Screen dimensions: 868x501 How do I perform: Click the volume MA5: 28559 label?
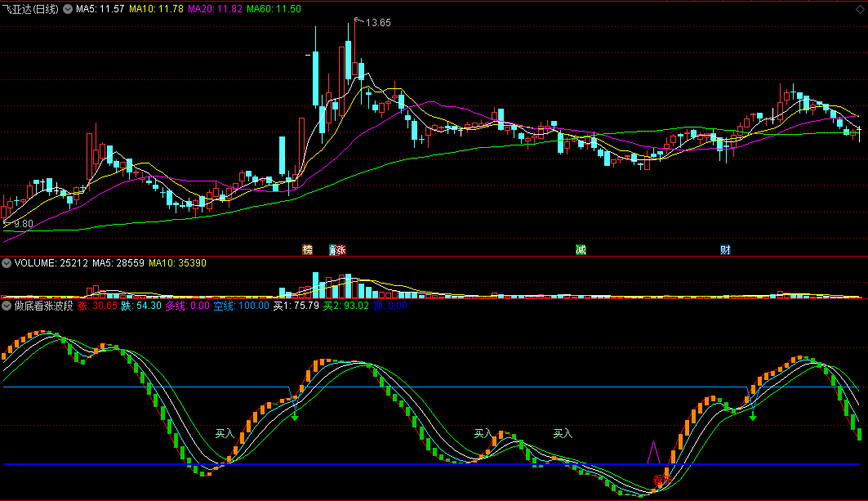click(118, 263)
